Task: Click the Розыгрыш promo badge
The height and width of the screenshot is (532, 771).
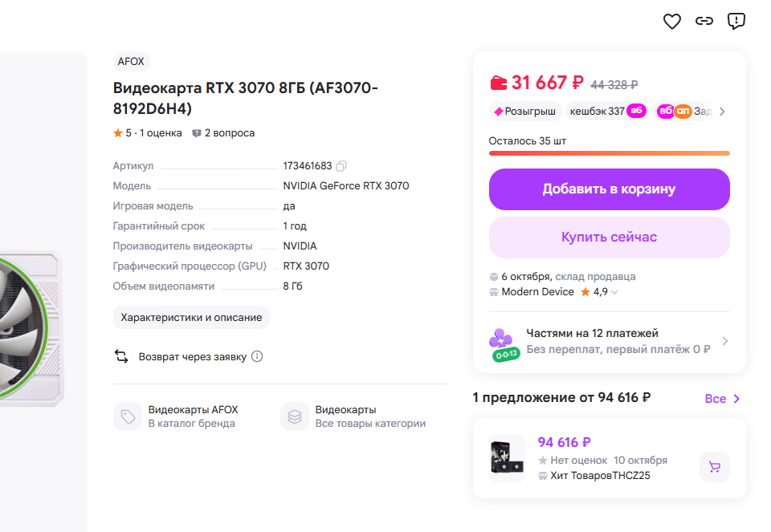Action: (524, 112)
